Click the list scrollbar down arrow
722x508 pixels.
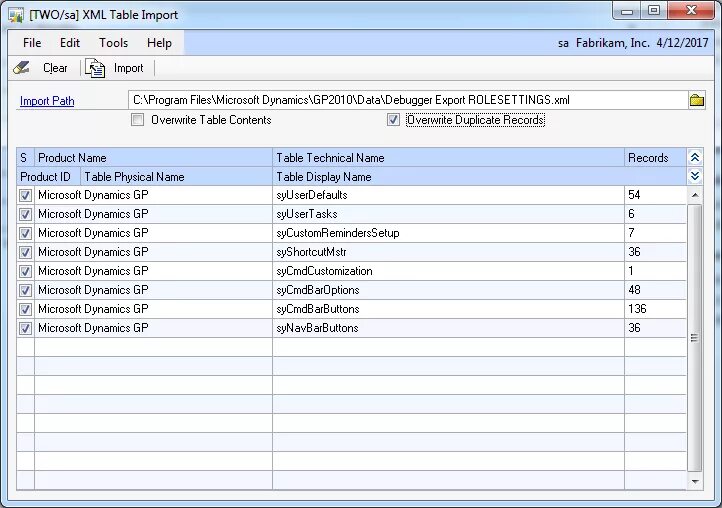tap(695, 482)
